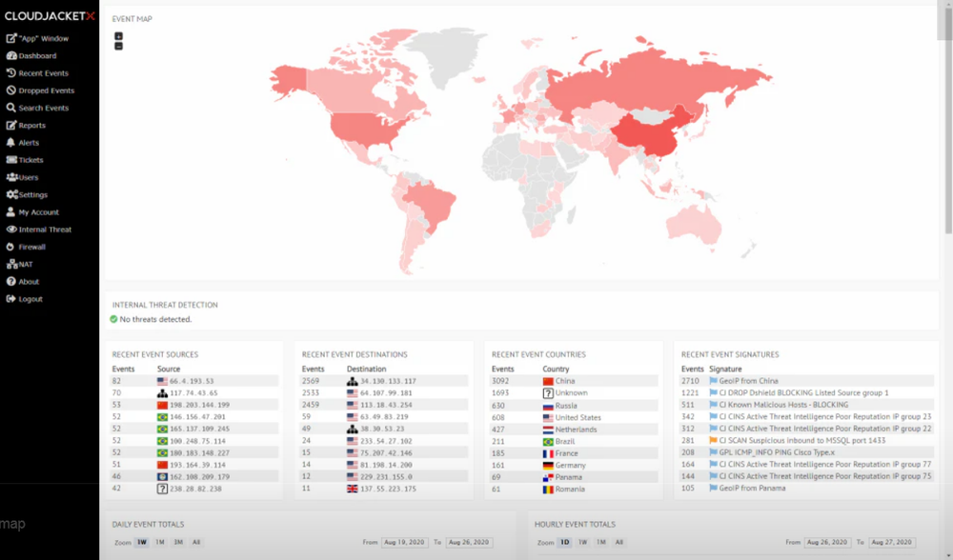Screen dimensions: 953x560
Task: Set Hourly Event Totals zoom to 1W
Action: pos(583,543)
